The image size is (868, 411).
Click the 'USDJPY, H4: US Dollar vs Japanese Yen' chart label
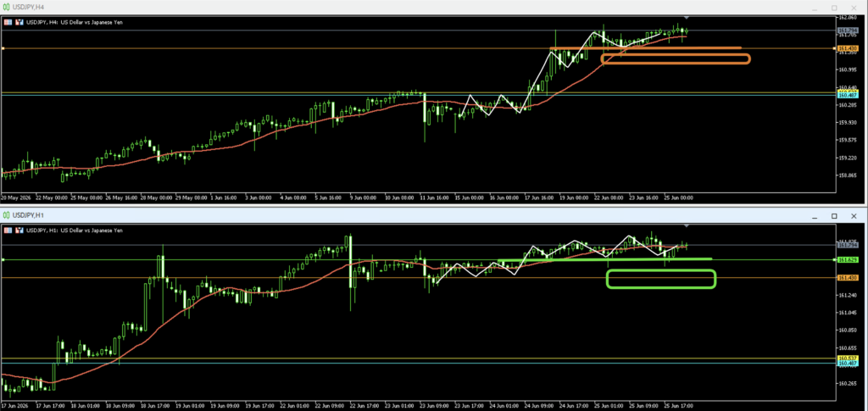(75, 22)
